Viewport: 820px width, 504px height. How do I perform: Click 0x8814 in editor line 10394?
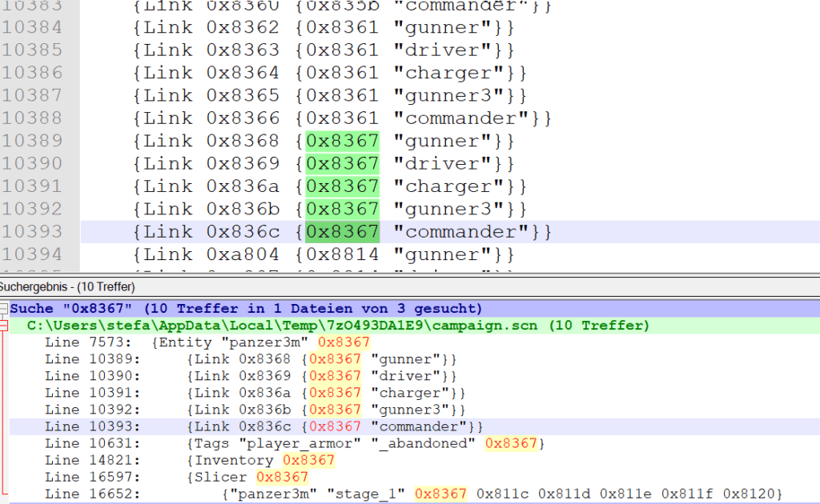343,254
